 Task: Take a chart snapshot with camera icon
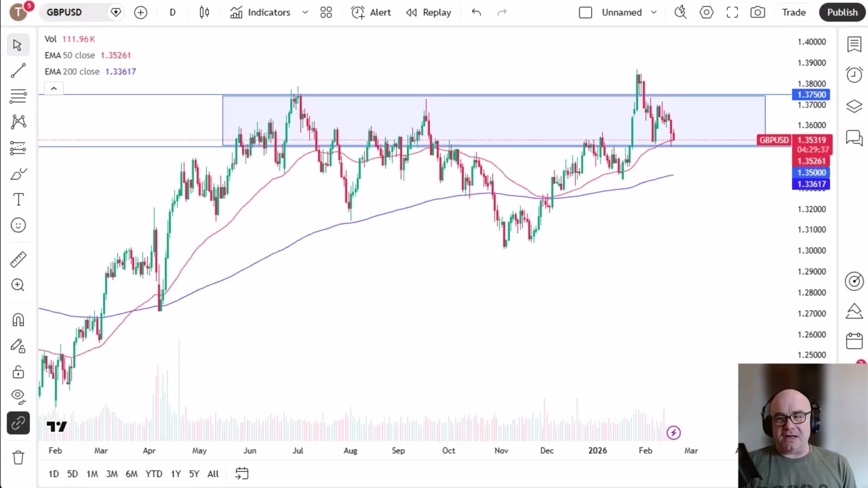point(758,12)
